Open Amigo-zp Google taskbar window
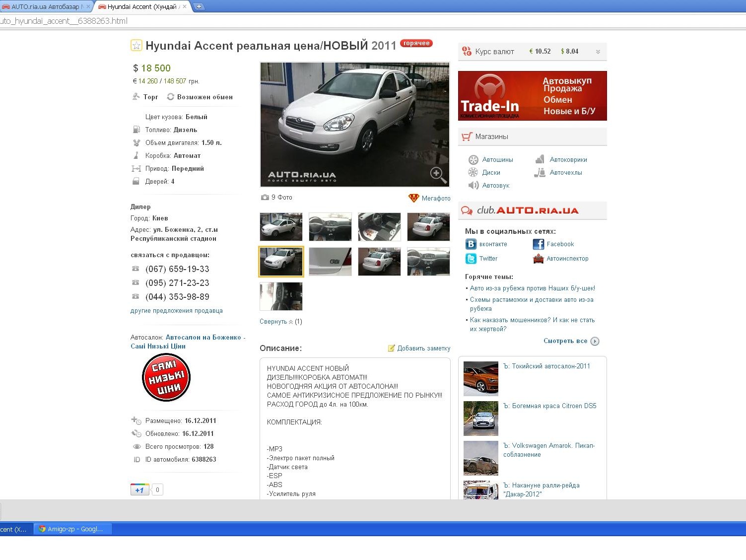Viewport: 746px width, 560px height. (x=72, y=529)
